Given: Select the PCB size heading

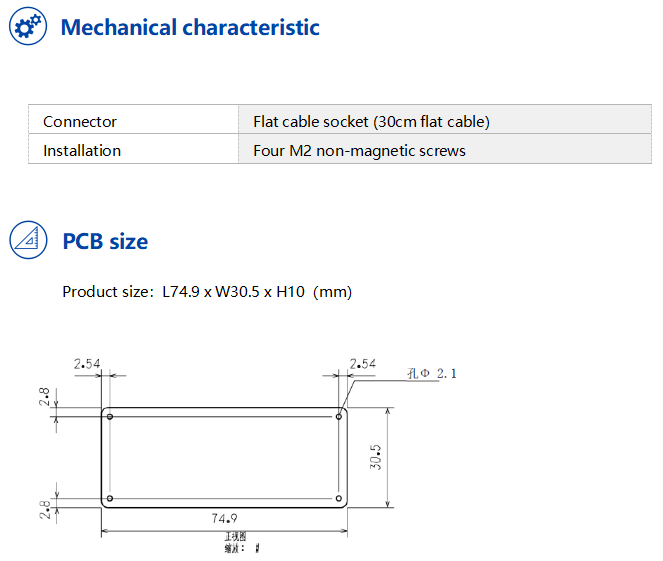Looking at the screenshot, I should (x=105, y=241).
